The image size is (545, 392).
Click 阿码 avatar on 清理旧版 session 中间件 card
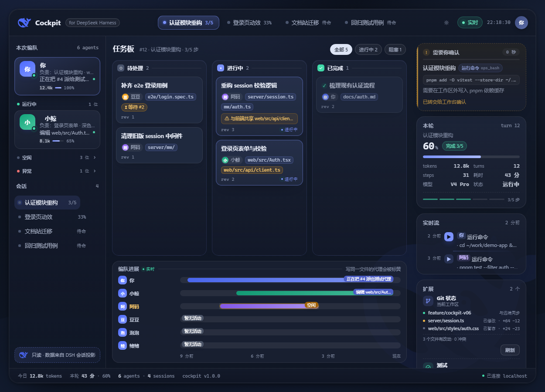[125, 147]
